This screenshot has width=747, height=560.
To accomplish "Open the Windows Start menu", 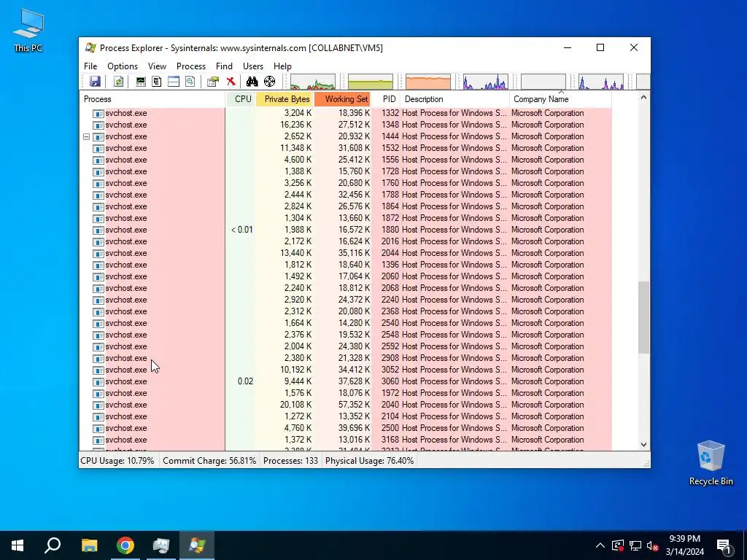I will click(x=18, y=545).
